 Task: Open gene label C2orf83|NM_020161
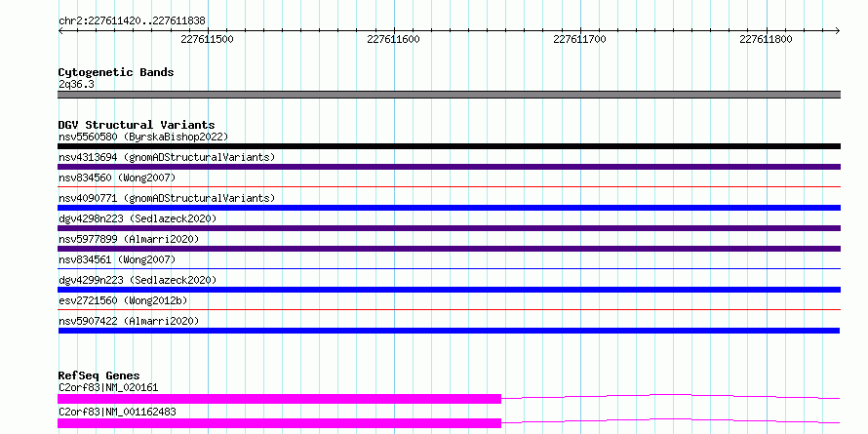pyautogui.click(x=108, y=387)
